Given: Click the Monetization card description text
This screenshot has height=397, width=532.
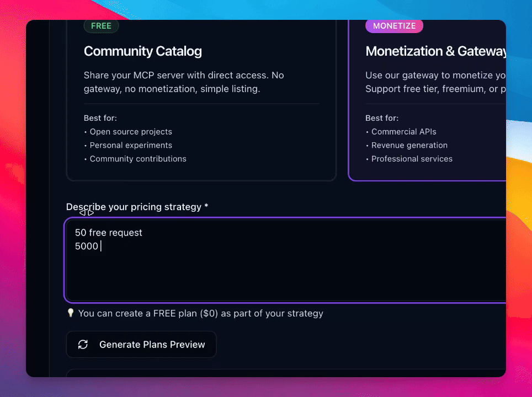Looking at the screenshot, I should coord(435,82).
